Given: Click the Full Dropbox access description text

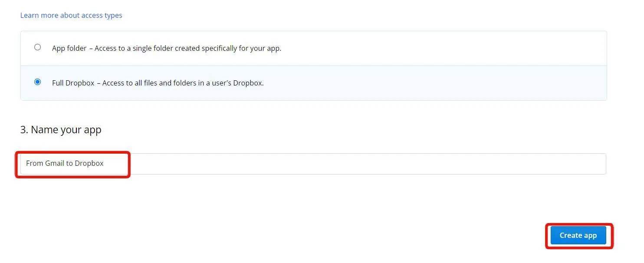Looking at the screenshot, I should click(x=158, y=83).
